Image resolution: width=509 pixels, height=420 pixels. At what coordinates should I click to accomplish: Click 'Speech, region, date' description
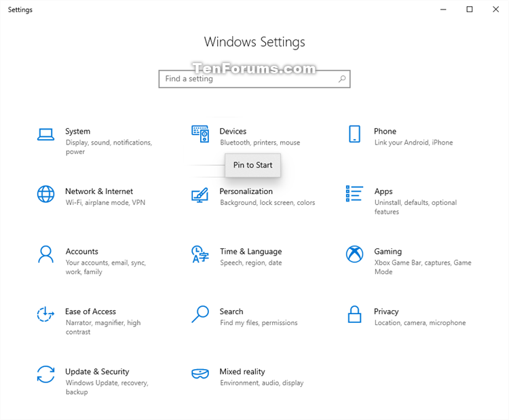[251, 263]
